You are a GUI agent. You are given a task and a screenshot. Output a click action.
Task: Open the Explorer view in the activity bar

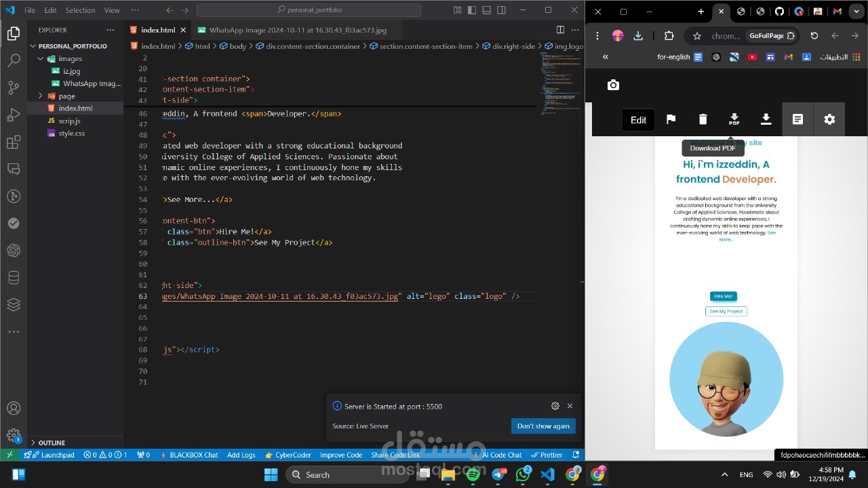pos(14,34)
